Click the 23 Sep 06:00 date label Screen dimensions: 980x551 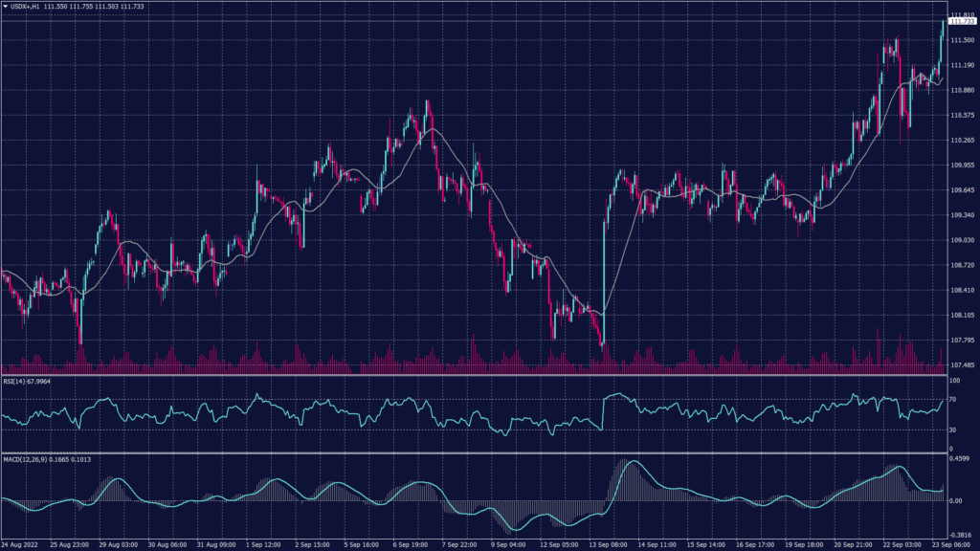pyautogui.click(x=950, y=545)
